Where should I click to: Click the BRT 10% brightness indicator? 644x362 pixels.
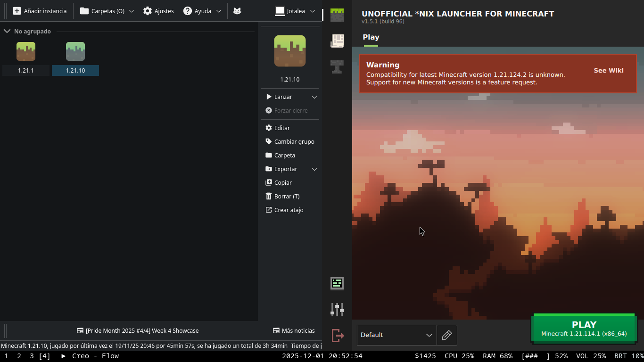pyautogui.click(x=629, y=356)
